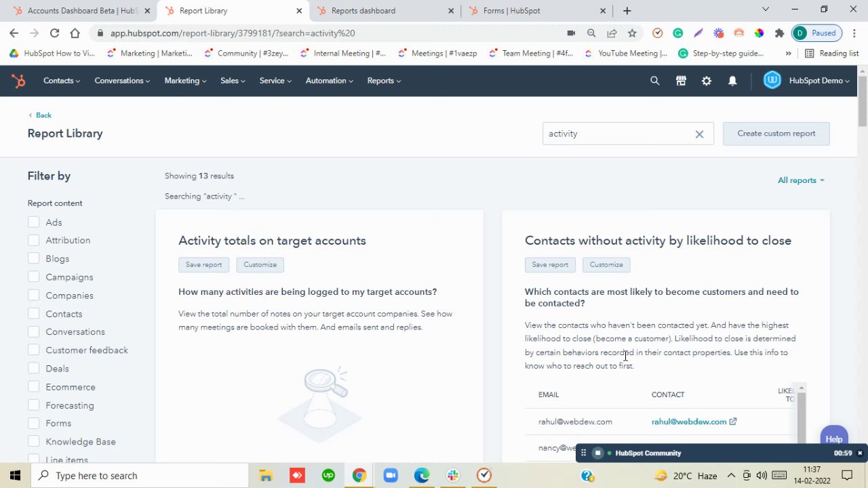Click the share page icon in address bar

pyautogui.click(x=612, y=33)
